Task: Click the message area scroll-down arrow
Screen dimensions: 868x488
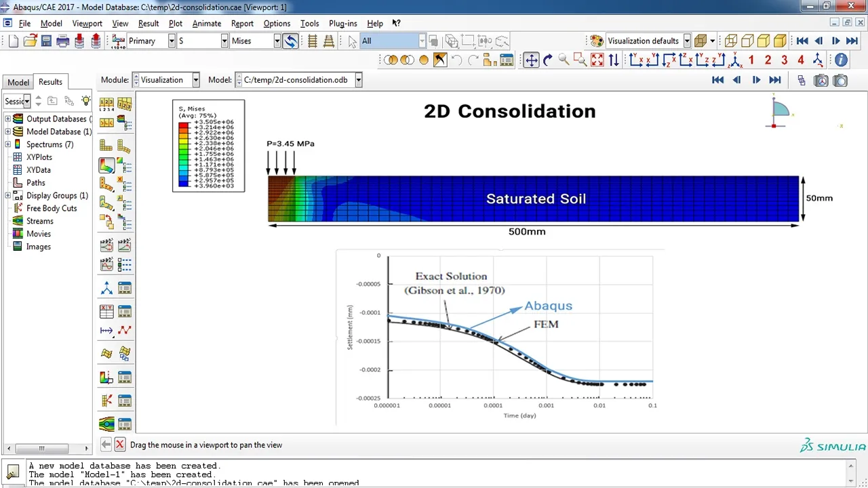Action: tap(852, 481)
